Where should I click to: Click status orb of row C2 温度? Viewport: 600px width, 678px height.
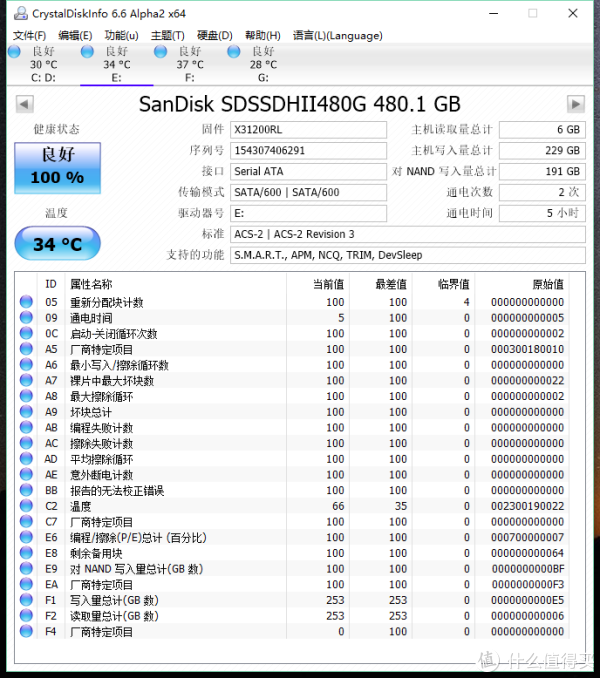coord(26,505)
